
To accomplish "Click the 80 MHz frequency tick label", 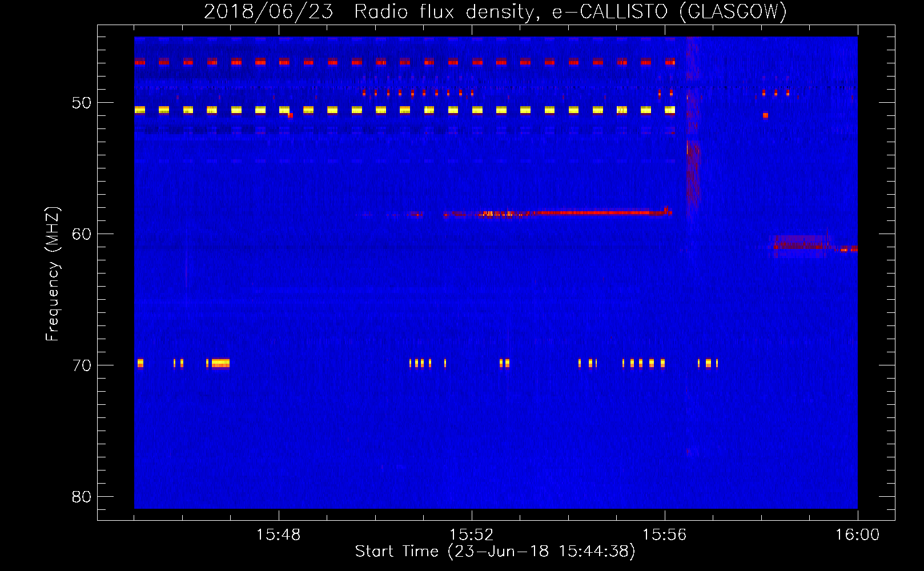I will coord(82,497).
